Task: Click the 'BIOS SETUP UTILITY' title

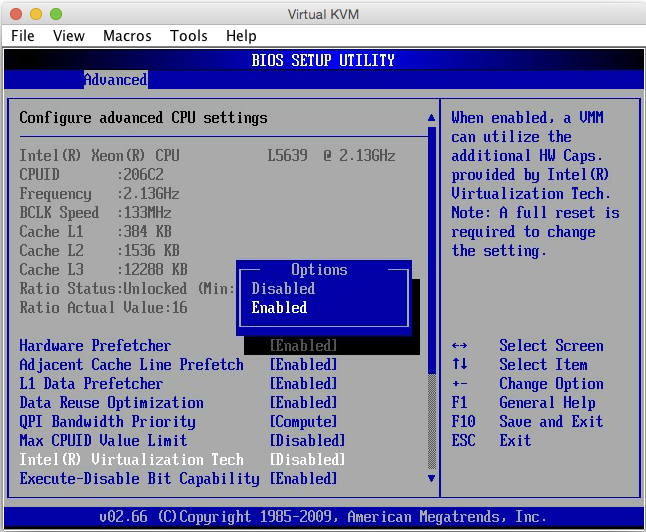Action: (323, 61)
